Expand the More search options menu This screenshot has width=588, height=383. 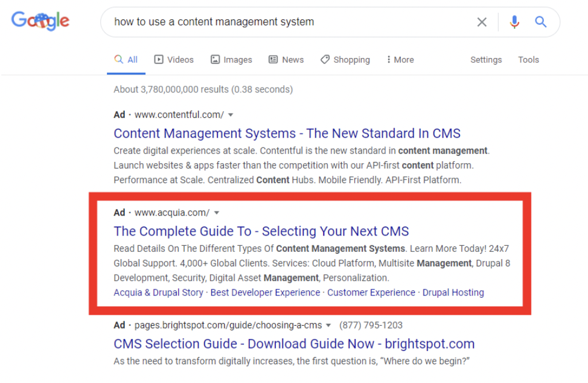[x=400, y=60]
